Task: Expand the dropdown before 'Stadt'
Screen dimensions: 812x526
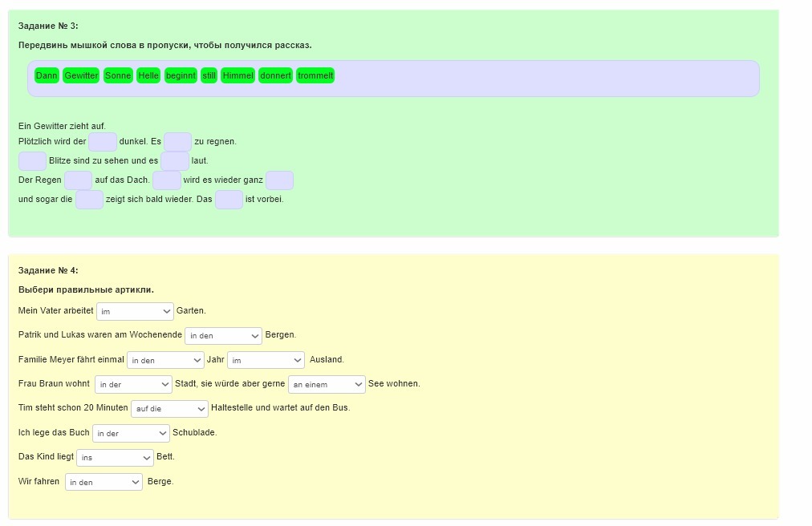Action: coord(133,384)
